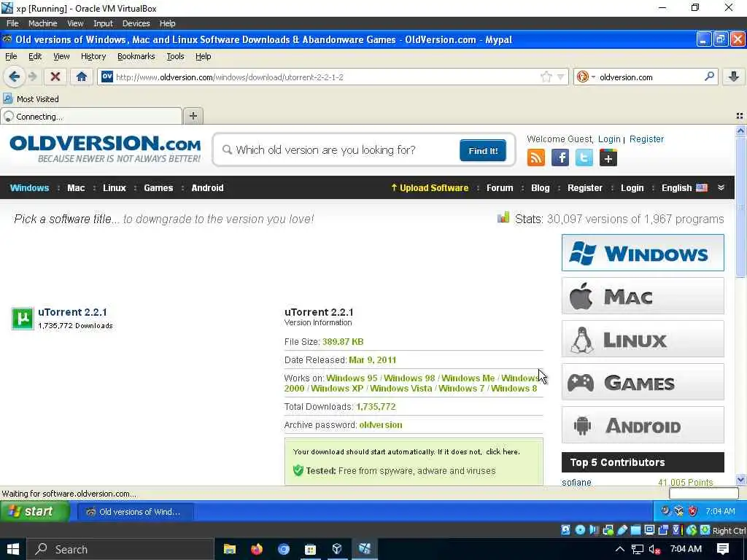
Task: Click the XP start button
Action: pos(35,511)
